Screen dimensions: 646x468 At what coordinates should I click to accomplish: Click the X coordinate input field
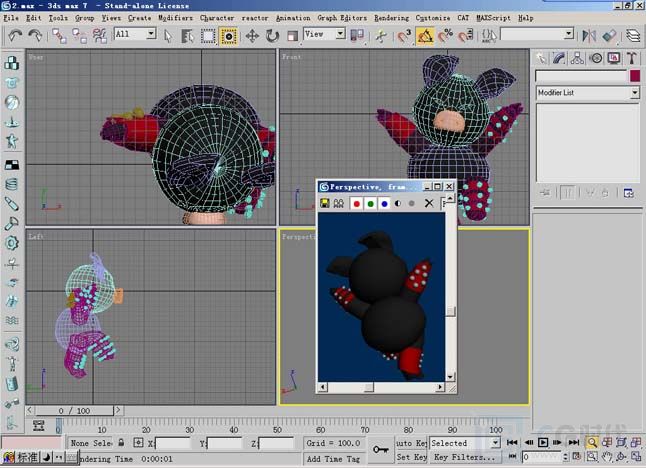[173, 443]
